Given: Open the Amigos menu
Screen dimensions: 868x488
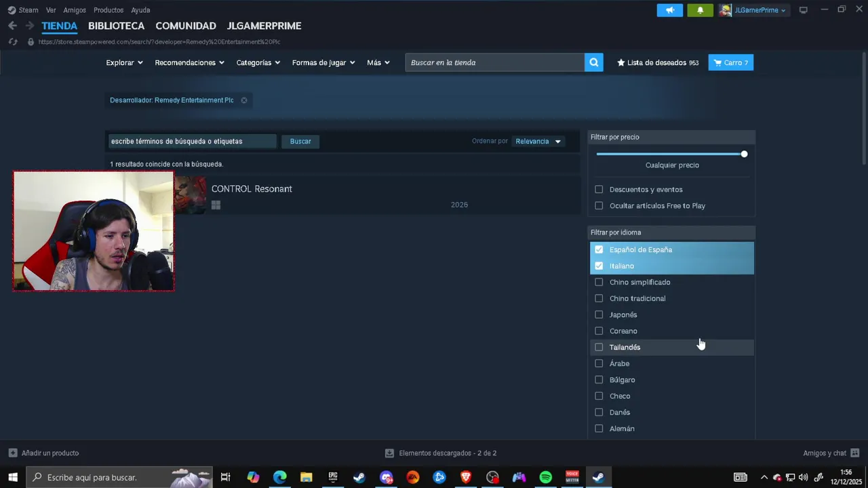Looking at the screenshot, I should (75, 10).
